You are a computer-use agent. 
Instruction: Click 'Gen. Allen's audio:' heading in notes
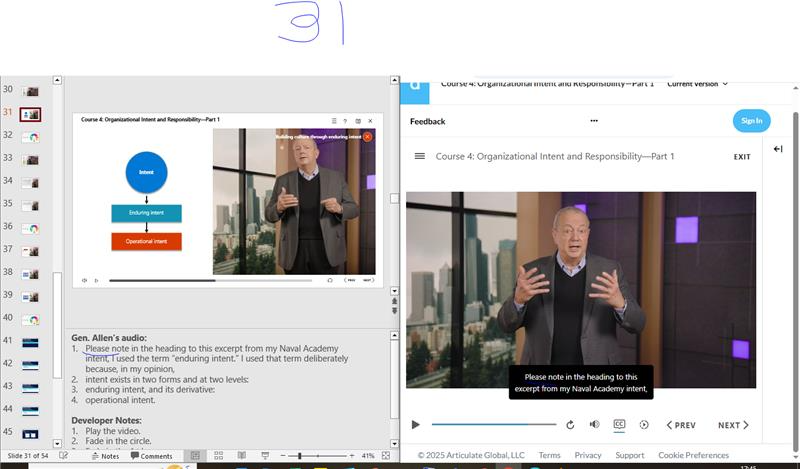[x=109, y=338]
